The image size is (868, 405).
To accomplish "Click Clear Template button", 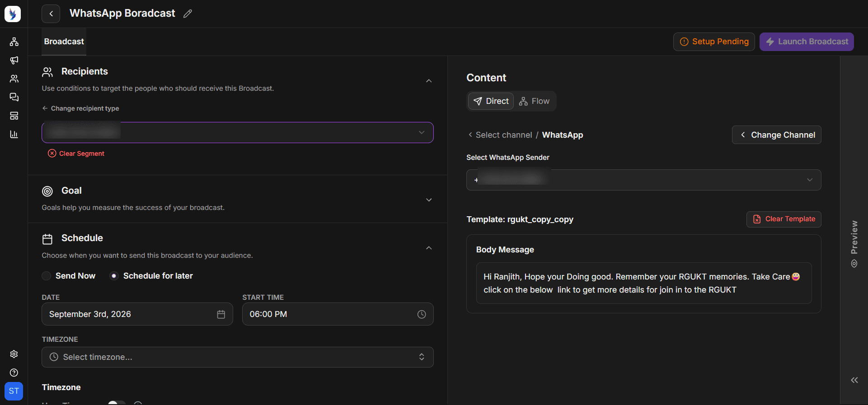I will pos(784,219).
